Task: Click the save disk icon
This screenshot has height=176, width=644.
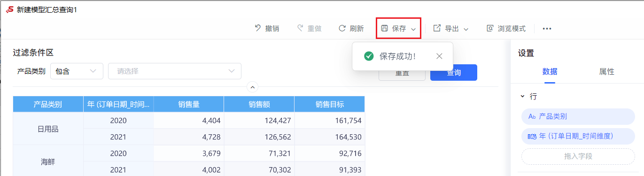Action: click(384, 29)
